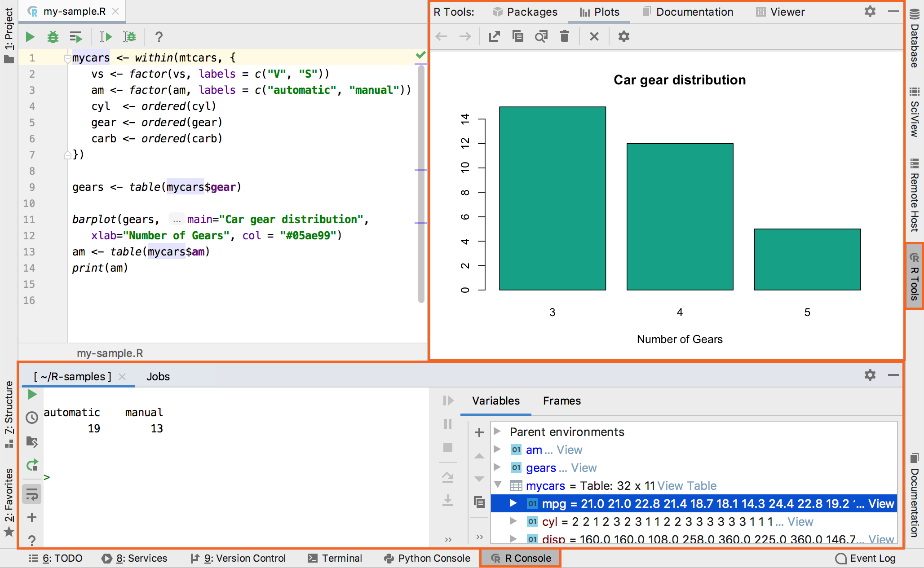Open plot settings gear in Plots toolbar

(623, 36)
